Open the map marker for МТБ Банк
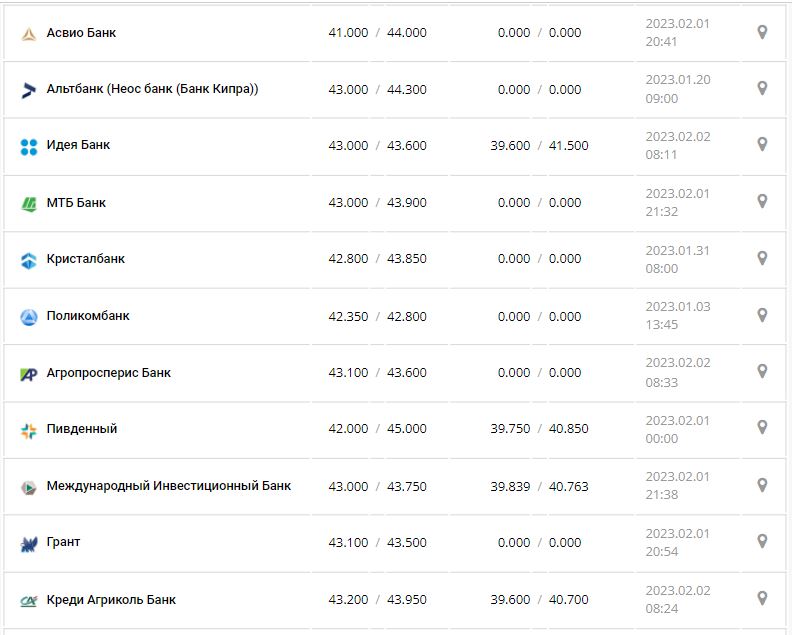The height and width of the screenshot is (635, 792). (762, 201)
